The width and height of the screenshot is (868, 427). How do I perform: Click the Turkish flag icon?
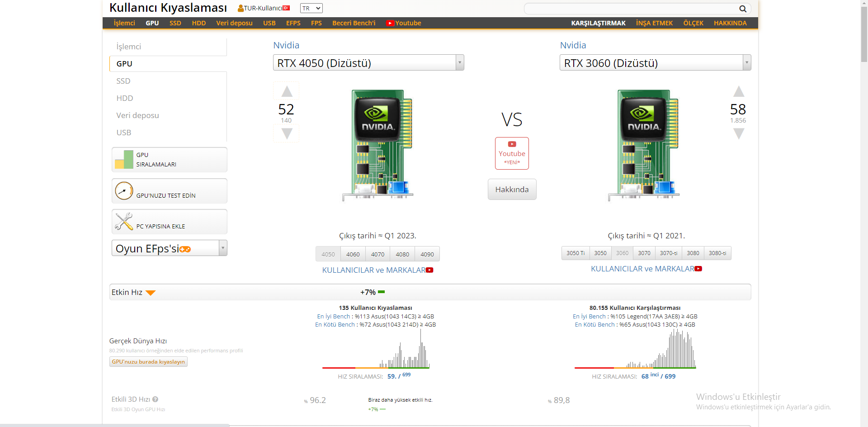(x=286, y=8)
